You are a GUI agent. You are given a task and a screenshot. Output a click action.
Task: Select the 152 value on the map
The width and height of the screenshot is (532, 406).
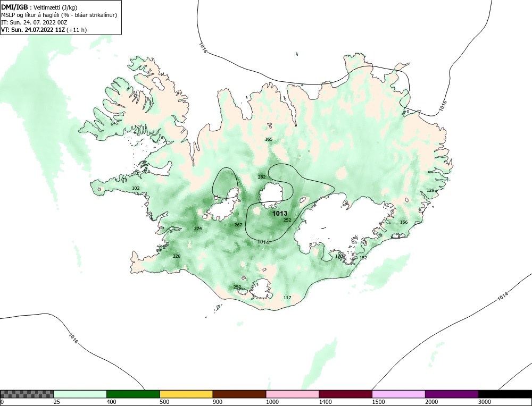(363, 258)
